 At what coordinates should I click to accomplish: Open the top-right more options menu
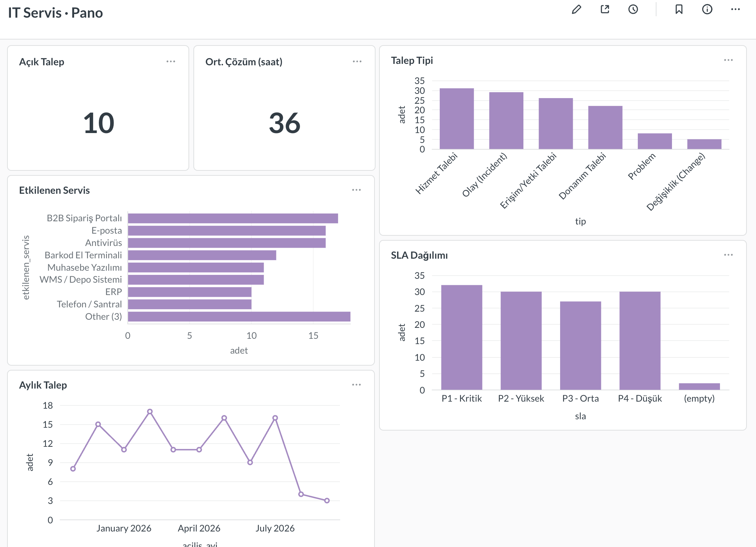click(x=736, y=10)
